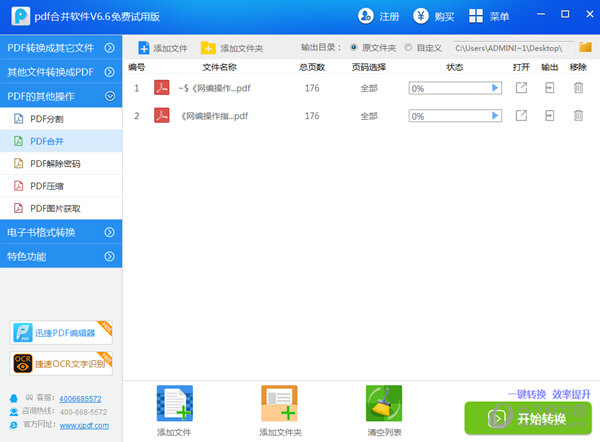Expand the 电子书格式转换 section
Screen dimensions: 600x442
coord(61,232)
